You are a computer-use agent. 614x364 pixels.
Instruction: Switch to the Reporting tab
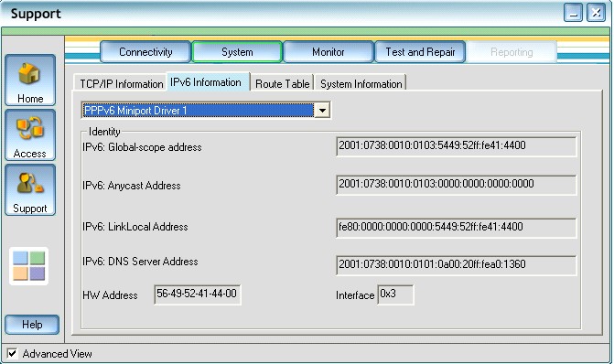[x=512, y=52]
